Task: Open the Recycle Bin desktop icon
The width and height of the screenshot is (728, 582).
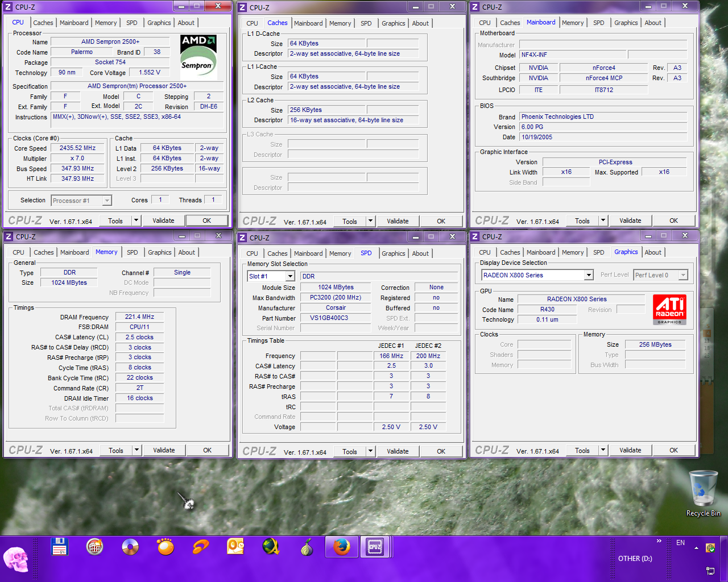Action: point(703,493)
